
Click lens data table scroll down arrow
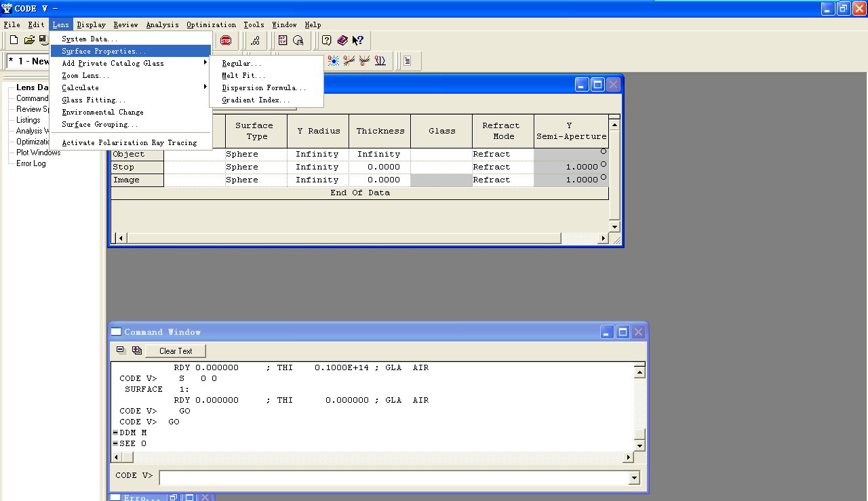click(614, 226)
